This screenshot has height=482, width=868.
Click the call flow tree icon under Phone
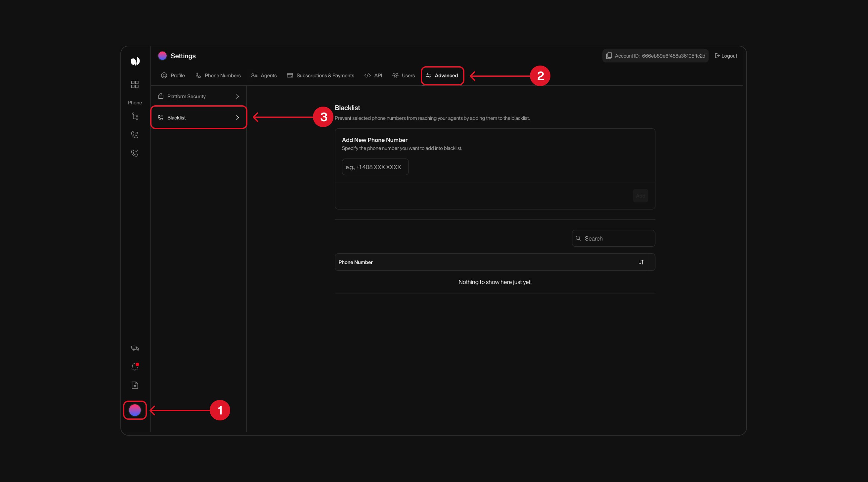coord(135,117)
